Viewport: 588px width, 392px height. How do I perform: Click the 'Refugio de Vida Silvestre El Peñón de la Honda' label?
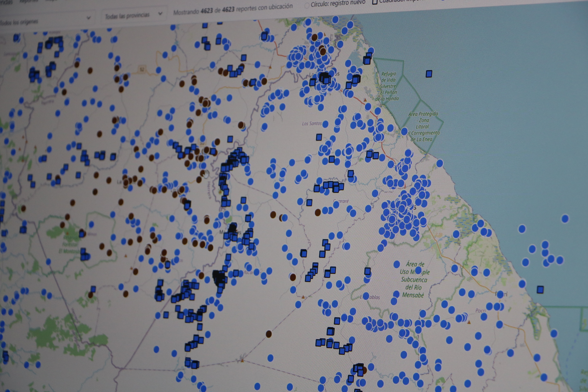tap(388, 86)
